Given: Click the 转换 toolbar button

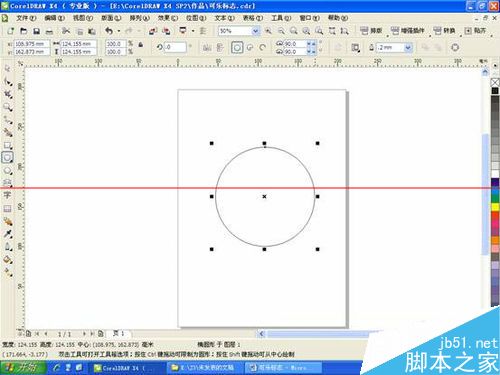Looking at the screenshot, I should [444, 31].
